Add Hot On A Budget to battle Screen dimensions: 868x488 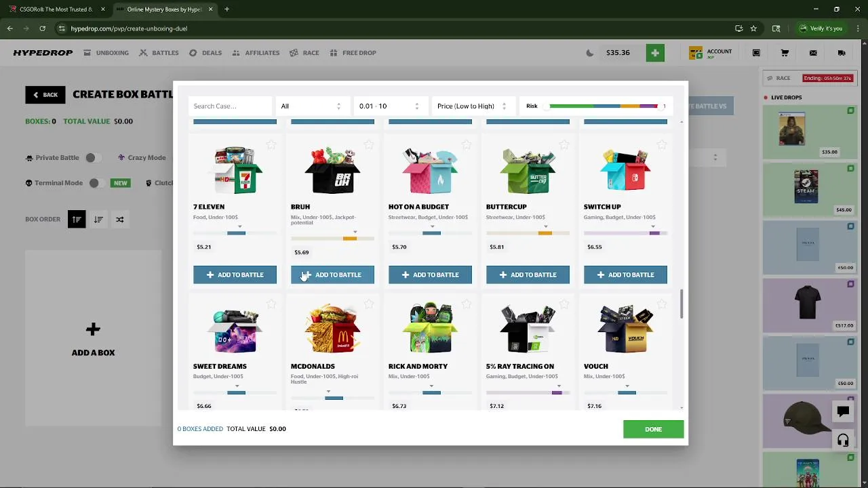coord(430,274)
